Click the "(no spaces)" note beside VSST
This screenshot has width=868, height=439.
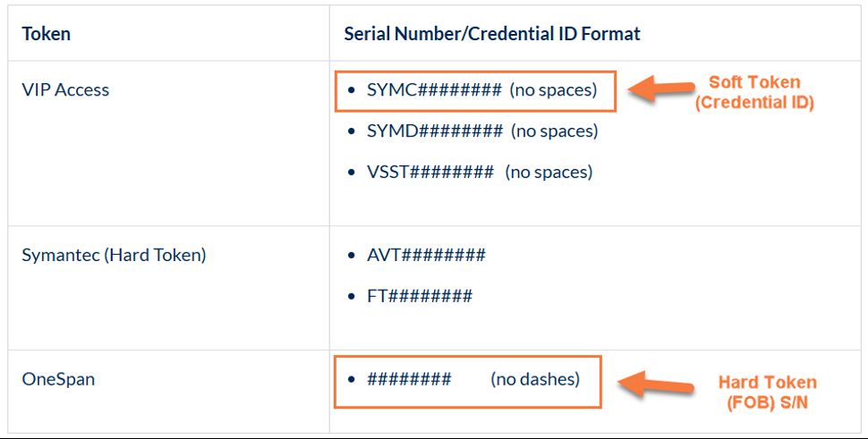[549, 172]
